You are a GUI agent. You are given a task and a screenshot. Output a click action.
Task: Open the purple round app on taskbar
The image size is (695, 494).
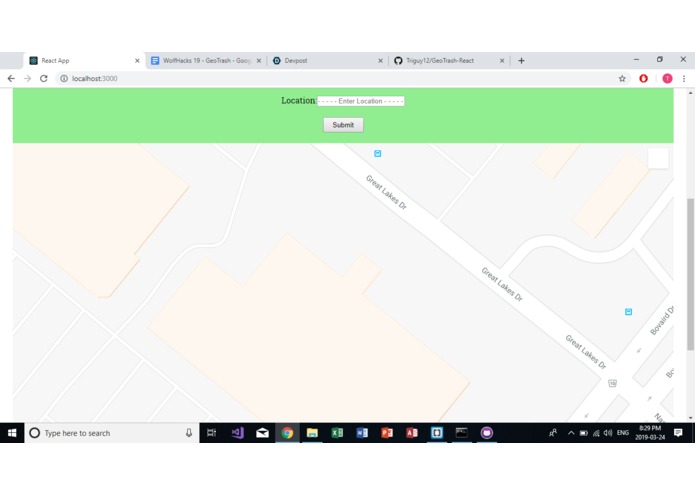(486, 433)
